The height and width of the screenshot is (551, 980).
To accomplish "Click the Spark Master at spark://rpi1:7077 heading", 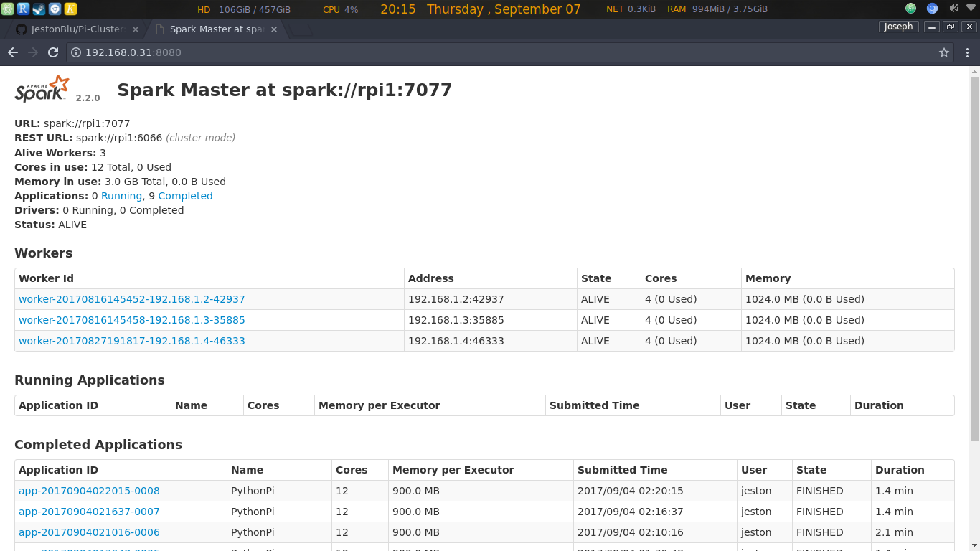I will click(x=285, y=90).
